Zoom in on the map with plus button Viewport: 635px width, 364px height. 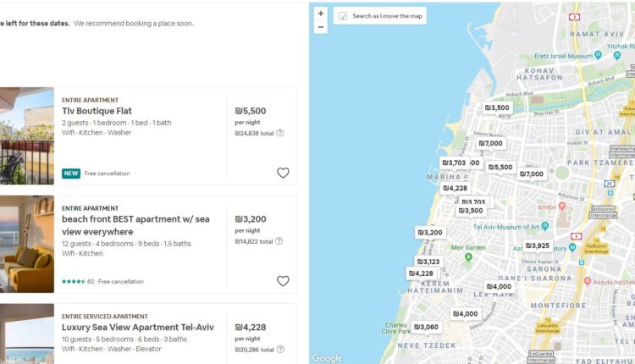[x=321, y=14]
